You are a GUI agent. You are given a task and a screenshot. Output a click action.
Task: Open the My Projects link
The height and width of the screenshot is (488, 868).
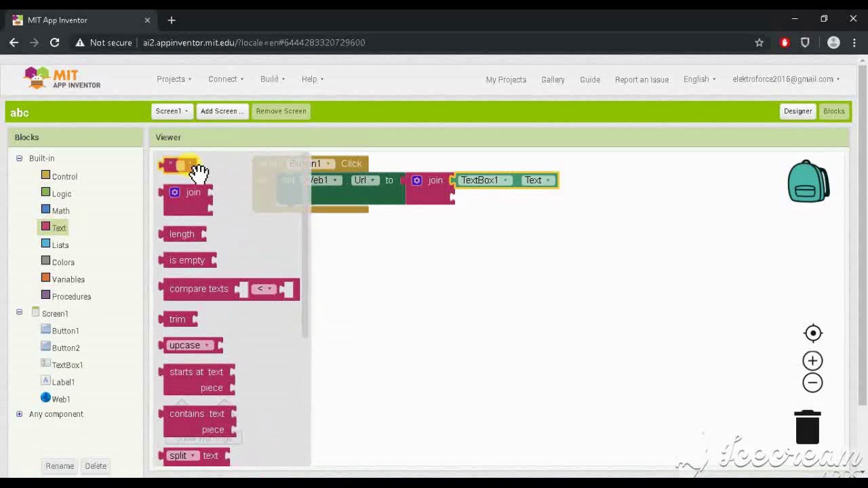pos(506,79)
